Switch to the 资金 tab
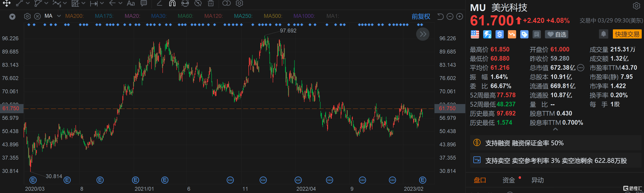 (x=509, y=180)
